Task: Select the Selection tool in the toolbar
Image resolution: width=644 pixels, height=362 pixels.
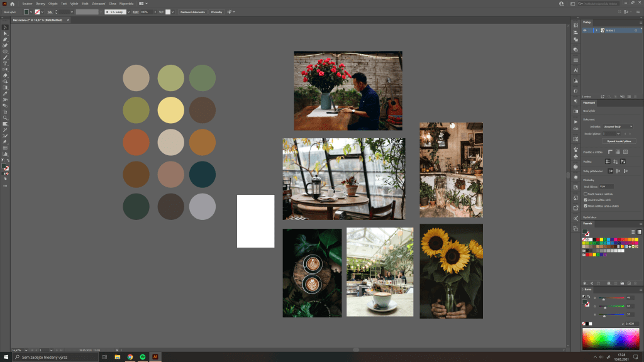Action: (5, 28)
